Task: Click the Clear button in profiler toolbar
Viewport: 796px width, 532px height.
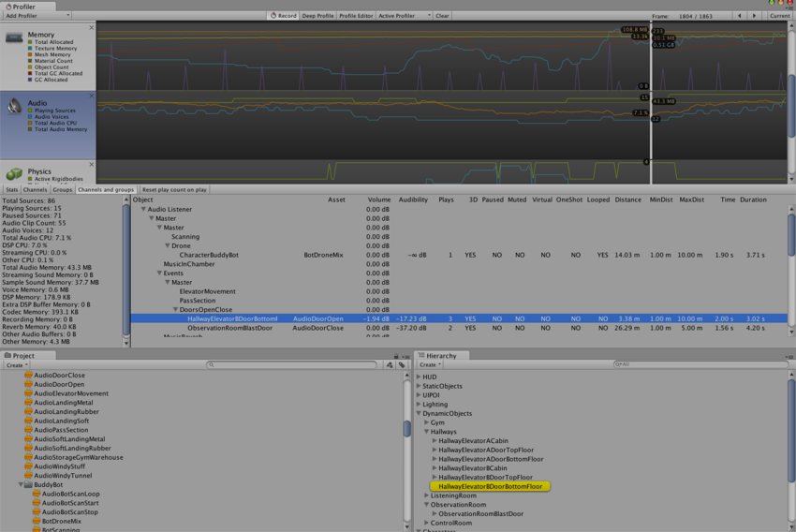Action: click(x=442, y=16)
